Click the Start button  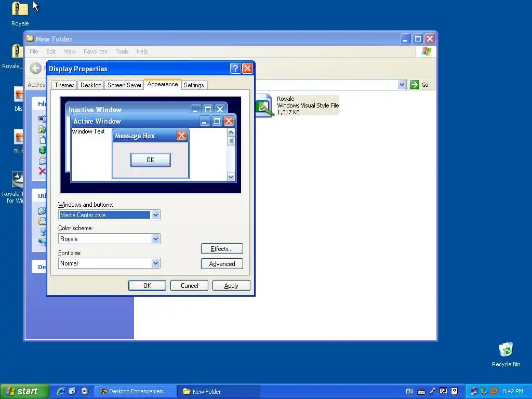(x=25, y=391)
